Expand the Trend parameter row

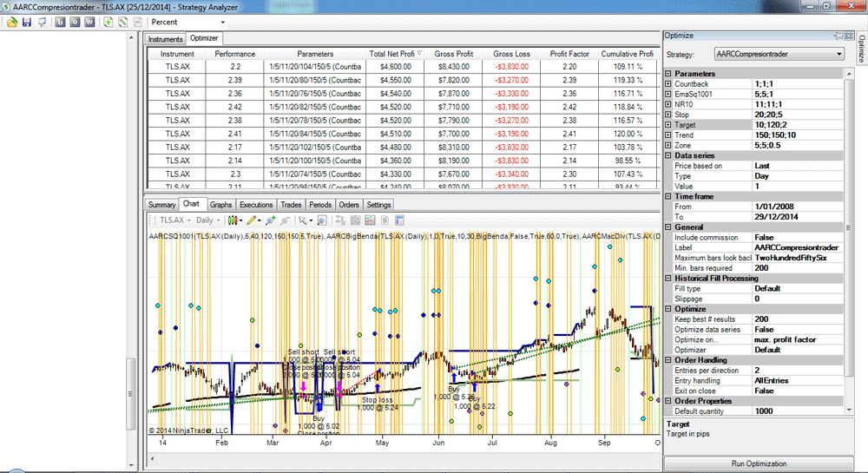click(x=667, y=135)
